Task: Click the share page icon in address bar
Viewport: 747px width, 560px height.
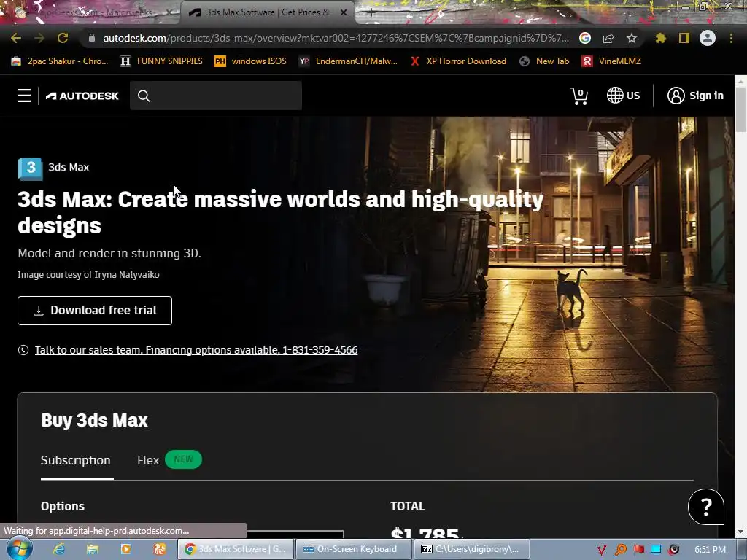Action: pyautogui.click(x=608, y=38)
